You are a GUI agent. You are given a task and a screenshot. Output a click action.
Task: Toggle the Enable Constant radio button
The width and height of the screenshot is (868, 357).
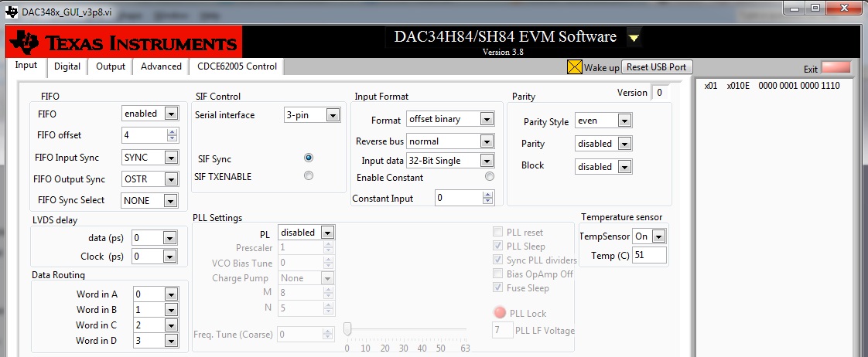pyautogui.click(x=490, y=176)
